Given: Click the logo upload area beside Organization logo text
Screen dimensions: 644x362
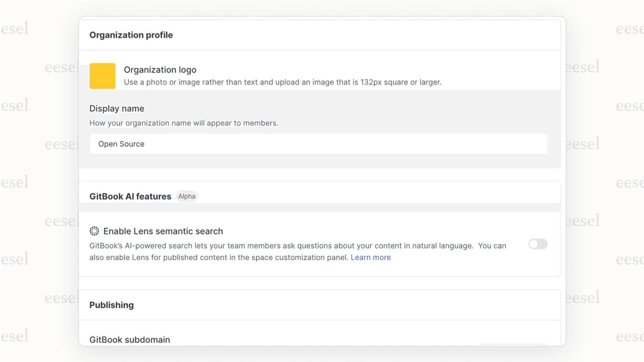Looking at the screenshot, I should (102, 76).
